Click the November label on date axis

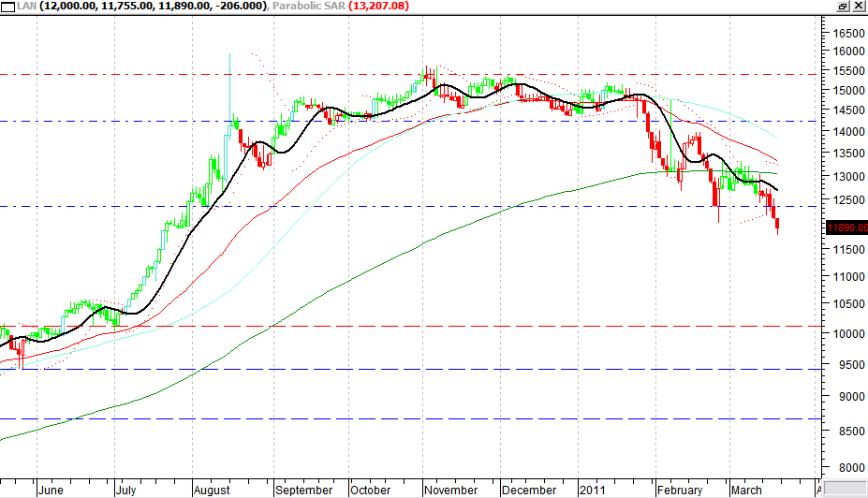click(451, 490)
